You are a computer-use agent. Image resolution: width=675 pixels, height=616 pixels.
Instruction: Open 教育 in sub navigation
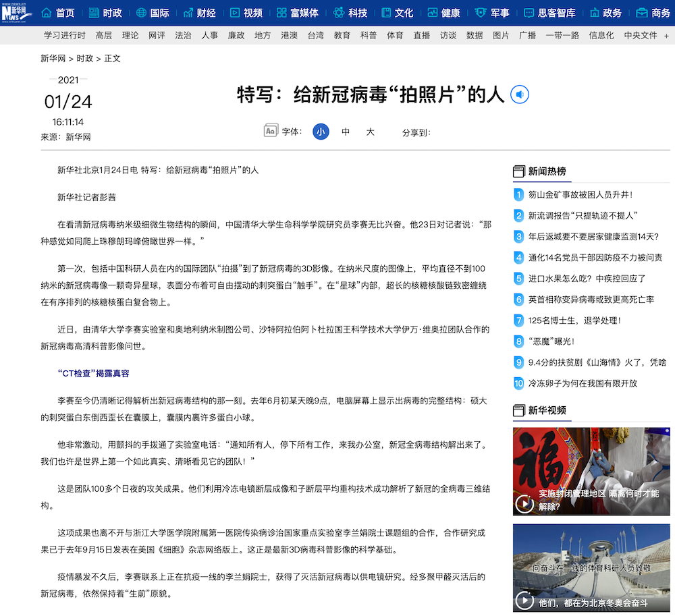pos(342,35)
